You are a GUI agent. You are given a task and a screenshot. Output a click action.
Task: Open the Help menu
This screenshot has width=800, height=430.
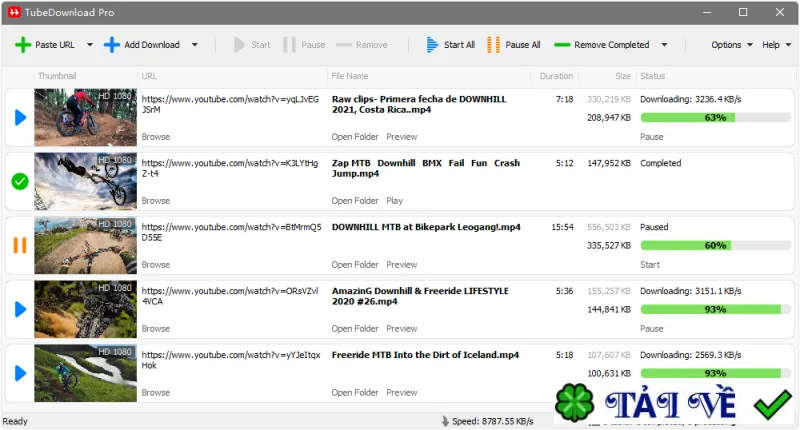pos(776,45)
